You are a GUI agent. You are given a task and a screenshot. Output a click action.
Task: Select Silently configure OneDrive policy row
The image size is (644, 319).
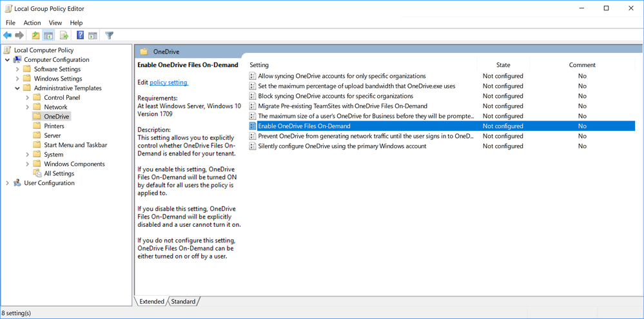coord(442,146)
